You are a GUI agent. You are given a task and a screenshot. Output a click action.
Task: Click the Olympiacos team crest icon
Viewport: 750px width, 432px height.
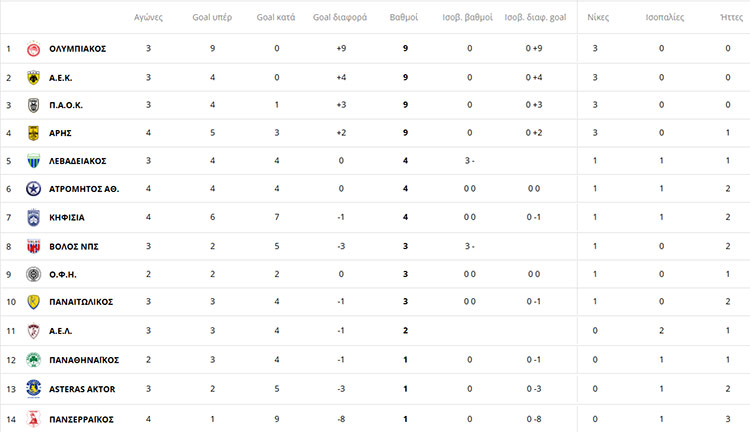pos(34,49)
